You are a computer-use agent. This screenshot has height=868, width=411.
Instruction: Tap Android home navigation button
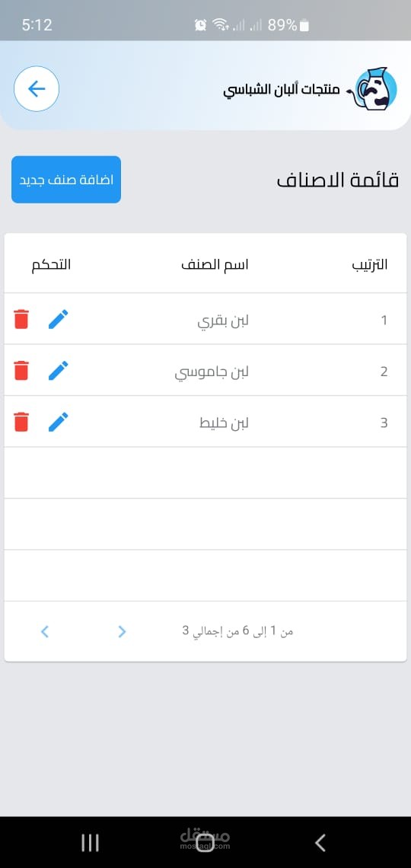205,843
